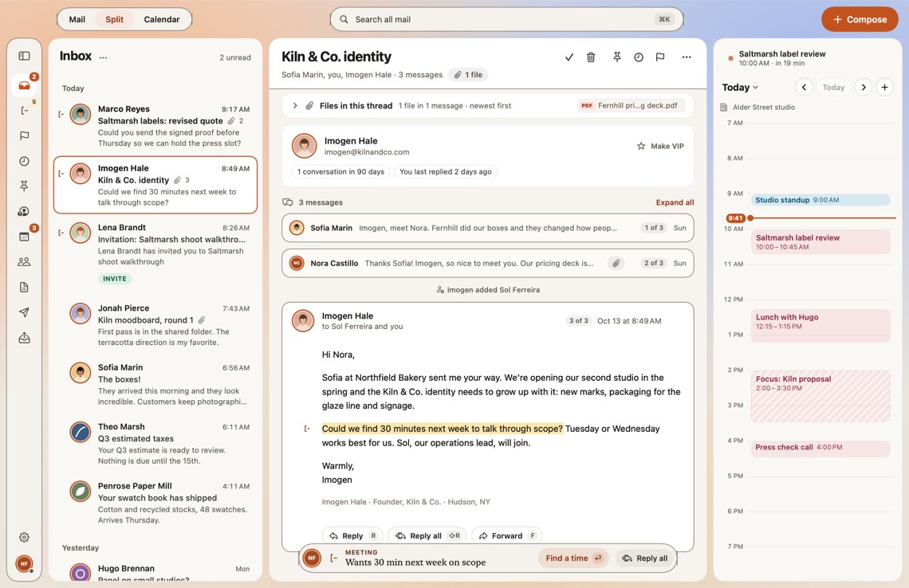Open Inbox options ellipsis
The width and height of the screenshot is (909, 588).
(103, 57)
